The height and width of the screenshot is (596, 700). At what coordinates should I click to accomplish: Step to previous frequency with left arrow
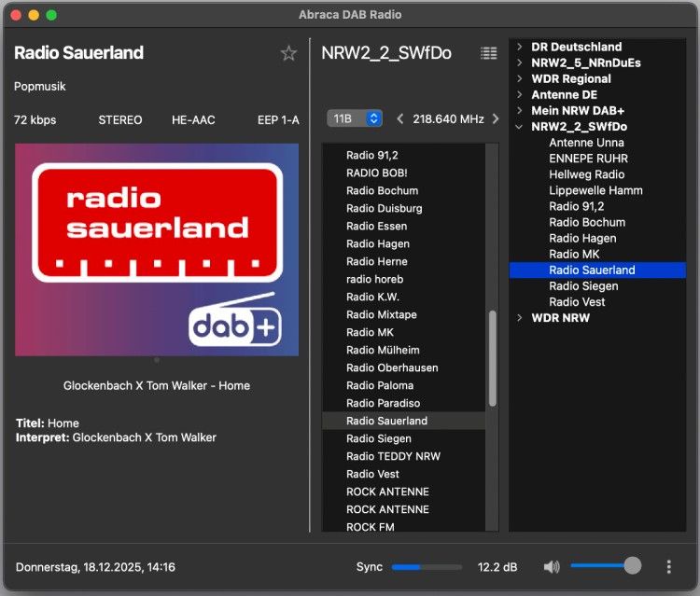(400, 119)
